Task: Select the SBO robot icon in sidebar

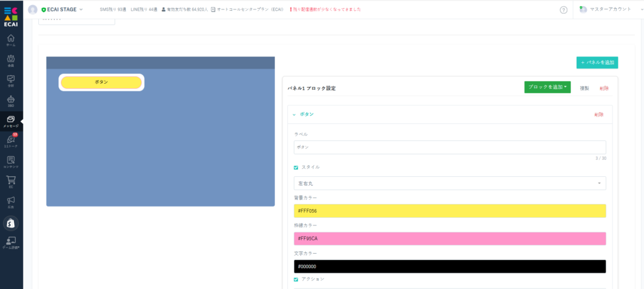Action: click(11, 100)
